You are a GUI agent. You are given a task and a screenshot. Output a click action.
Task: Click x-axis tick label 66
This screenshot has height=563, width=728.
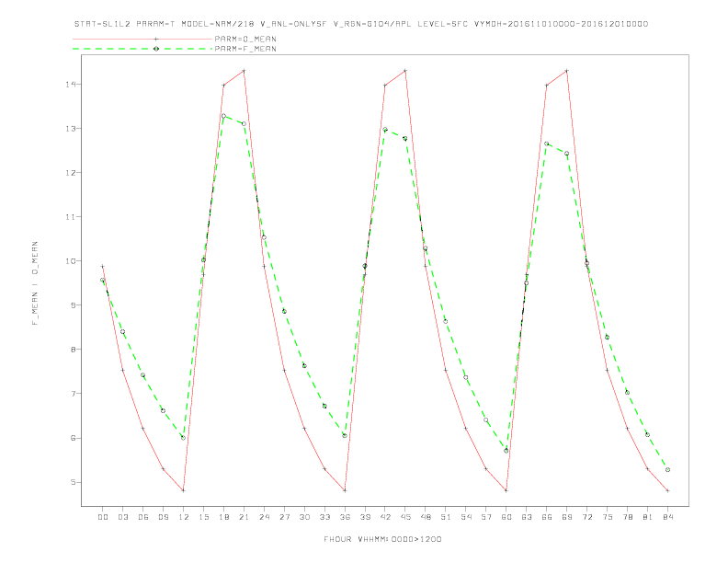547,517
